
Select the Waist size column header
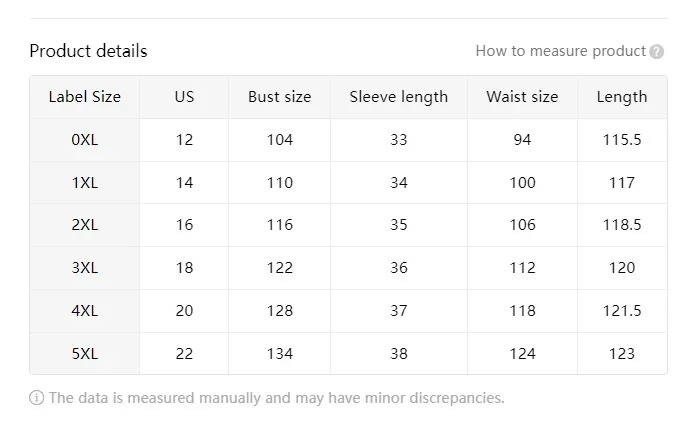point(522,97)
